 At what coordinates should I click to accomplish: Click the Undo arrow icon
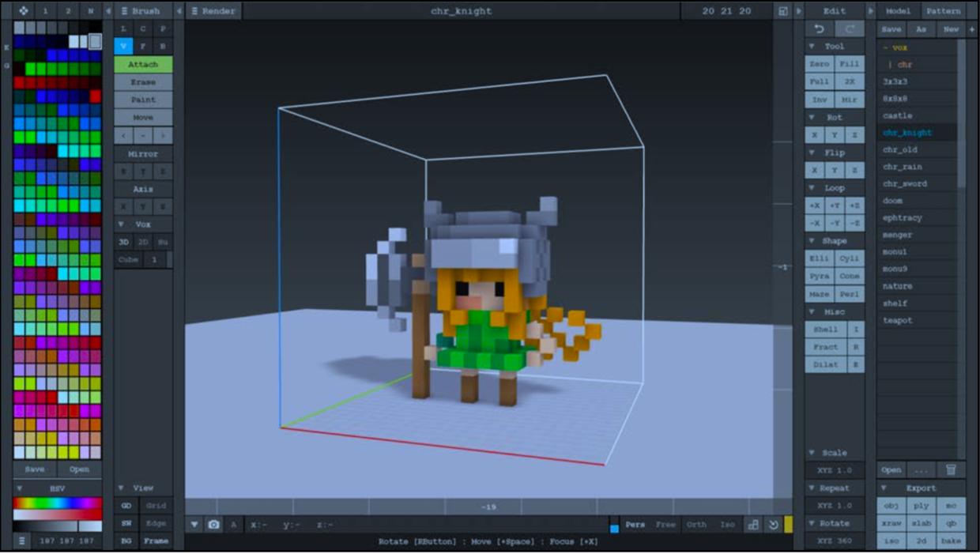pos(820,29)
